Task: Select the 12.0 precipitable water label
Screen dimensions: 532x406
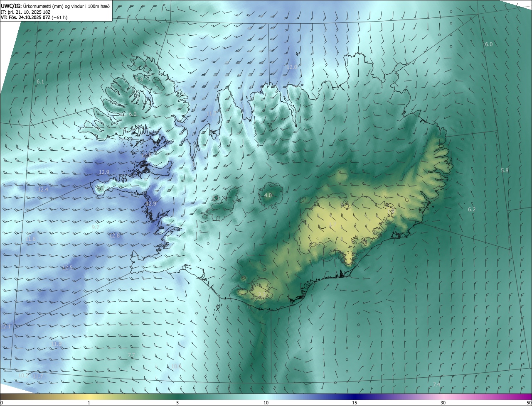Action: (292, 67)
